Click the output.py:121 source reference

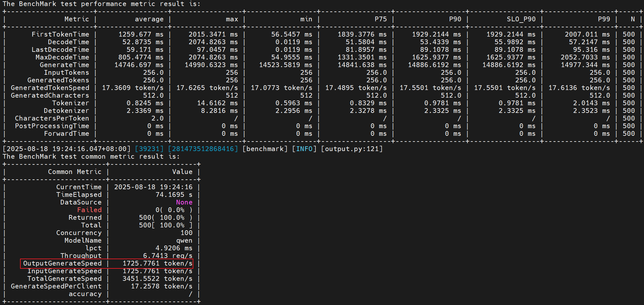(x=352, y=149)
